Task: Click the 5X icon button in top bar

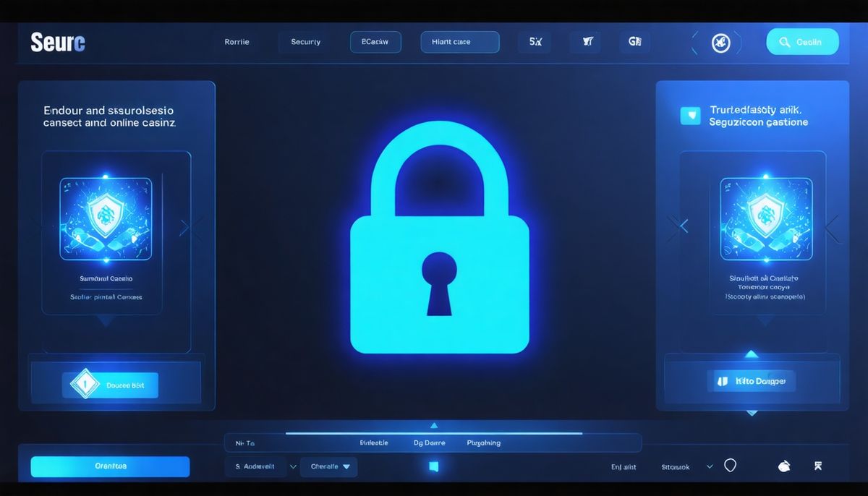Action: click(x=535, y=42)
